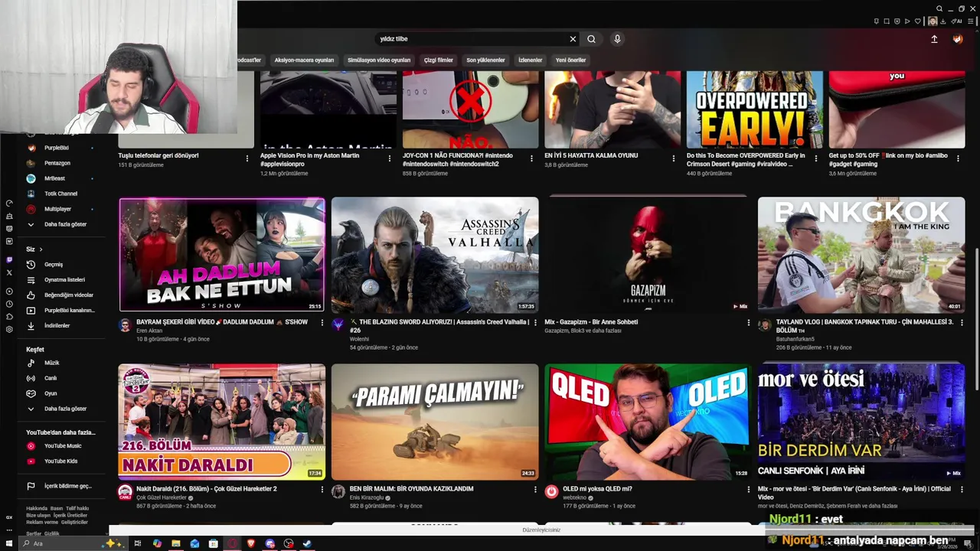980x551 pixels.
Task: Open options menu for 'EN İYİ 5 HAYATTA KALMA OYUNU'
Action: [673, 158]
